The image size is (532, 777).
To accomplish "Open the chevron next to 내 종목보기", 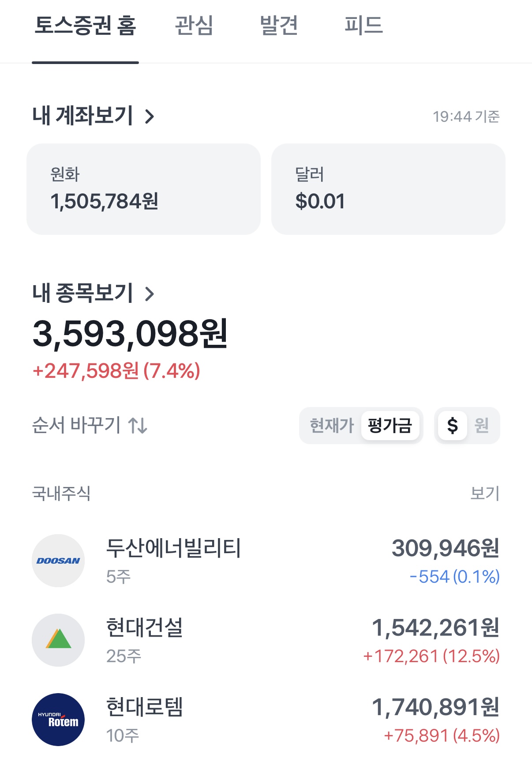I will pos(150,294).
